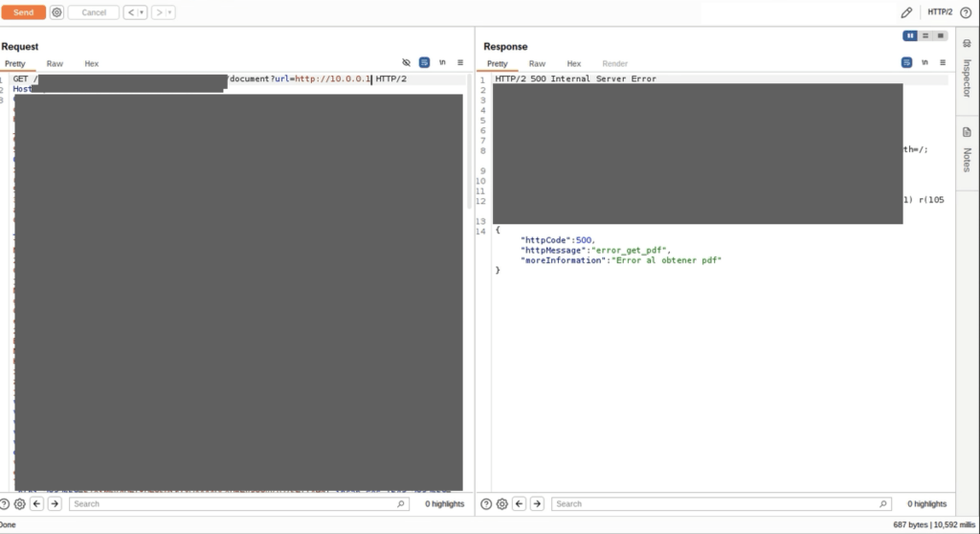980x534 pixels.
Task: Switch Response view to Hex tab
Action: point(573,64)
